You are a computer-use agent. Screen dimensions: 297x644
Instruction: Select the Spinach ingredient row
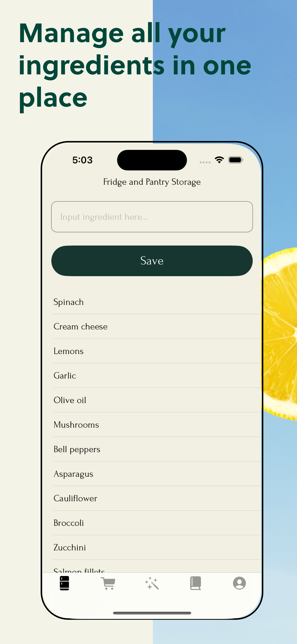(157, 302)
